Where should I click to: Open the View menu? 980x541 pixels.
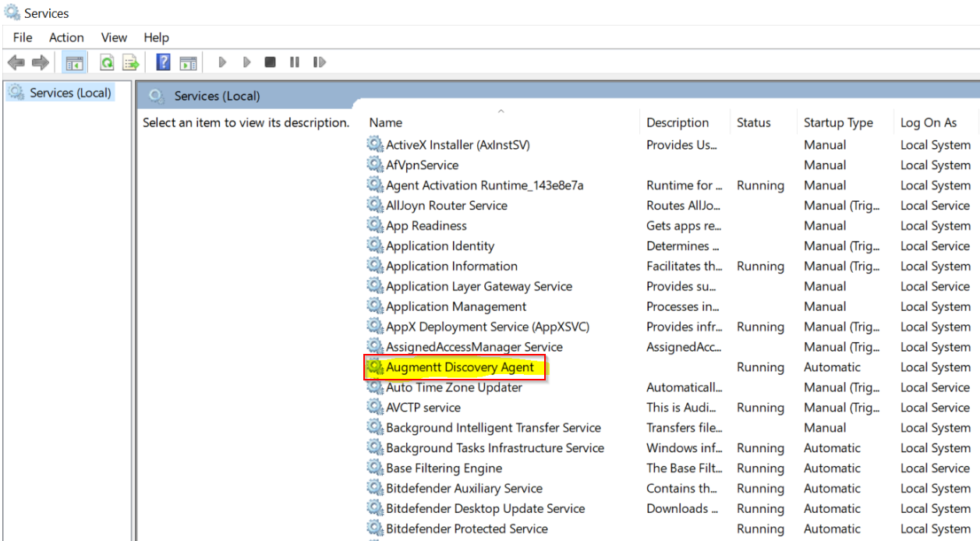114,37
